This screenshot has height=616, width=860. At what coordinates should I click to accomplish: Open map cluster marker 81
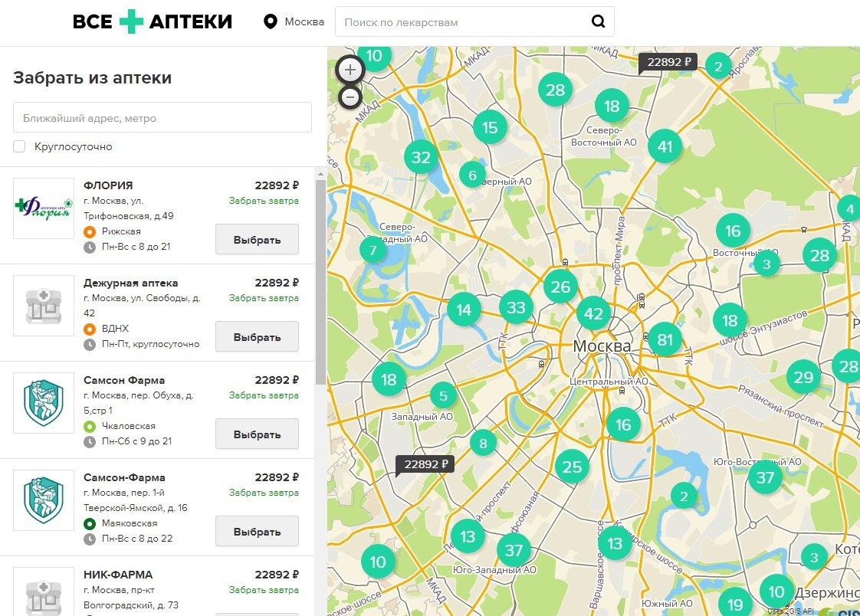tap(665, 339)
